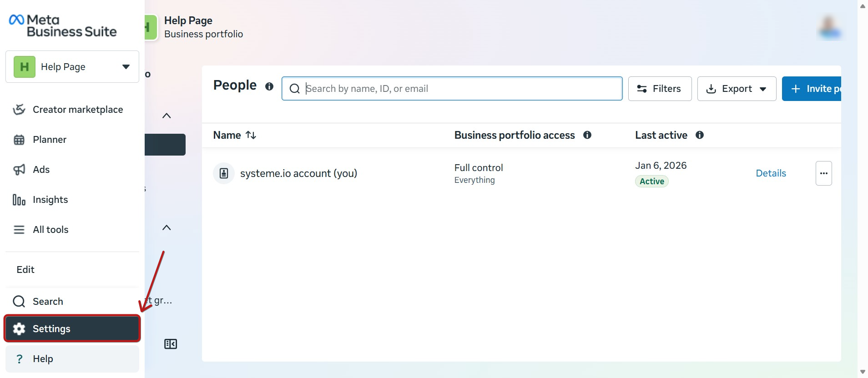Collapse the lower settings section chevron

[x=167, y=227]
